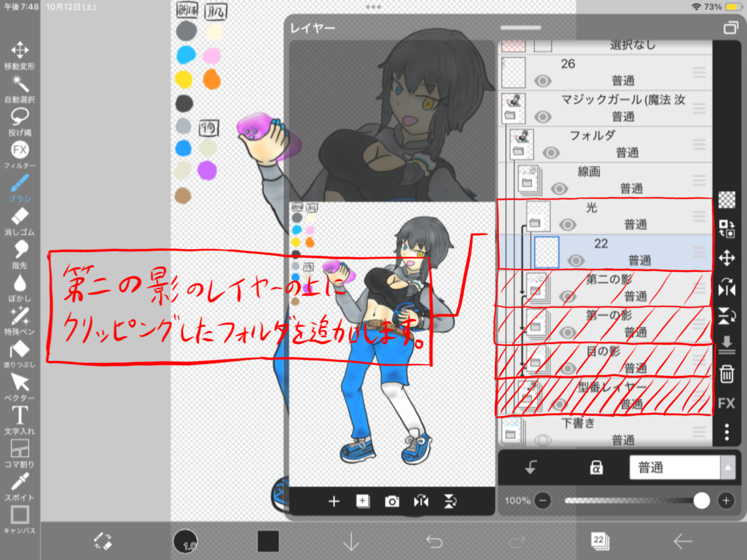This screenshot has height=560, width=747.
Task: Hide the 光 folder with its eye
Action: point(568,225)
